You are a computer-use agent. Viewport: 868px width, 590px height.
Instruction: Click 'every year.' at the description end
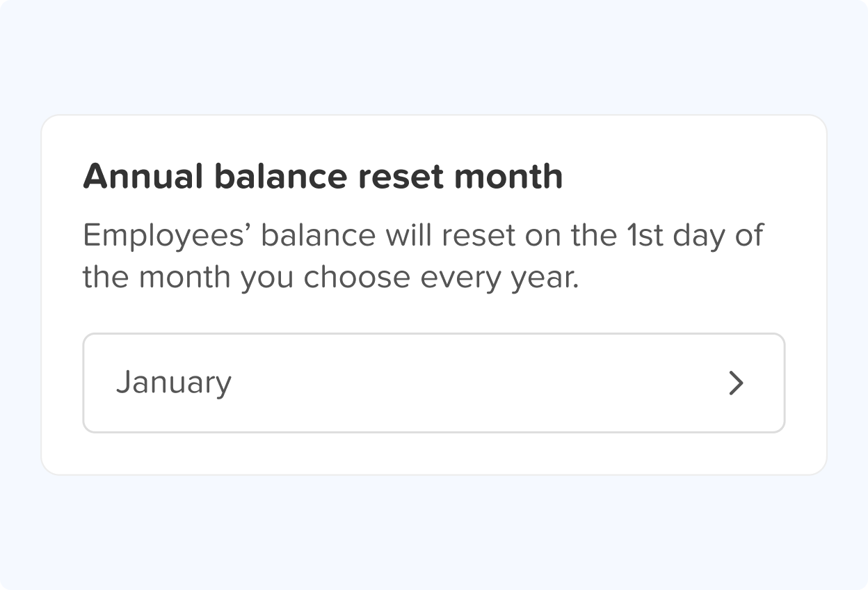(x=499, y=278)
